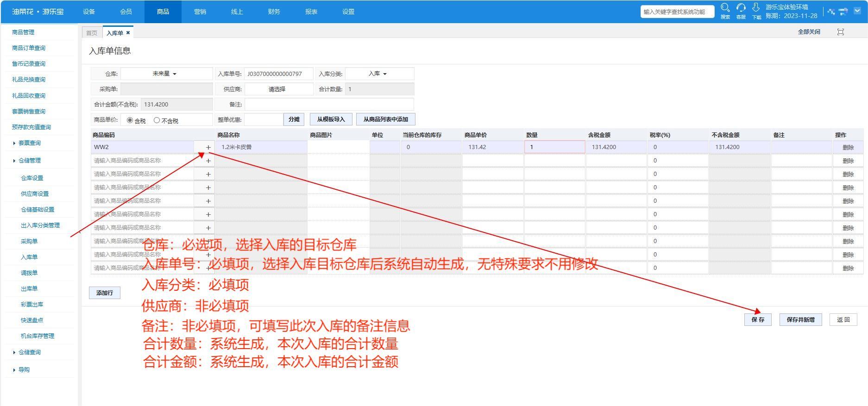
Task: Open 出库单 in the sidebar
Action: [x=29, y=289]
